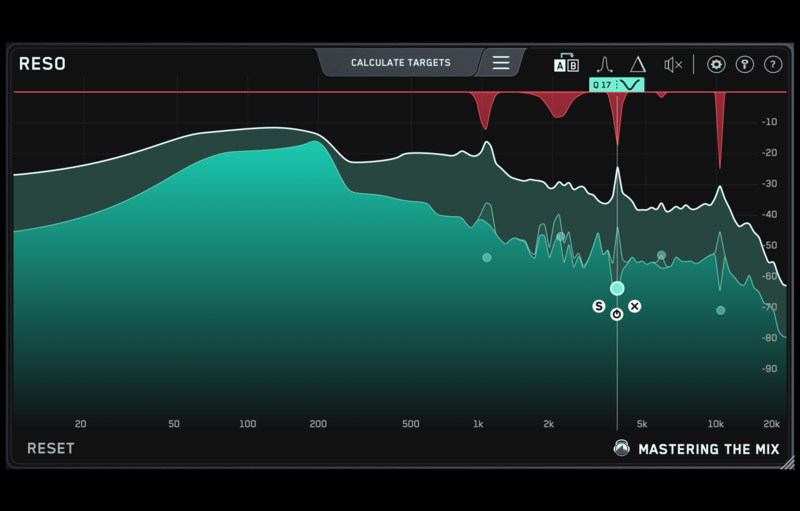Select the resonance node near 1 kHz

(x=487, y=257)
